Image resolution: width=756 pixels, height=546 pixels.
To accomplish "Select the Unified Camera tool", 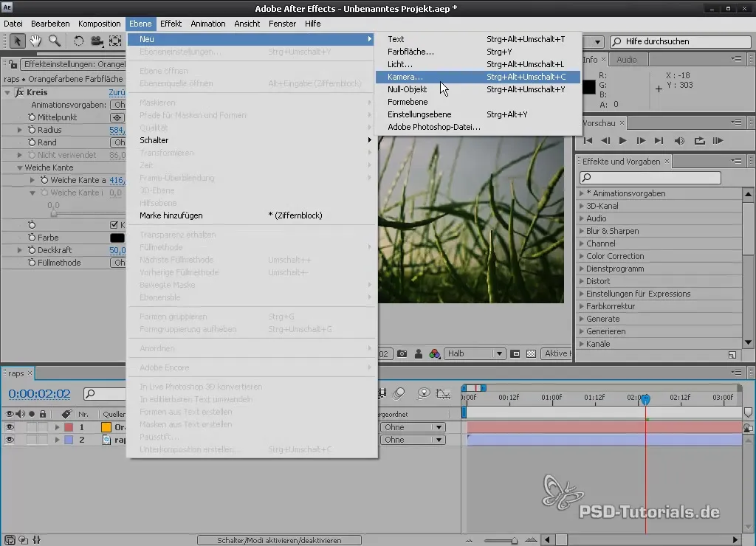I will click(x=97, y=41).
